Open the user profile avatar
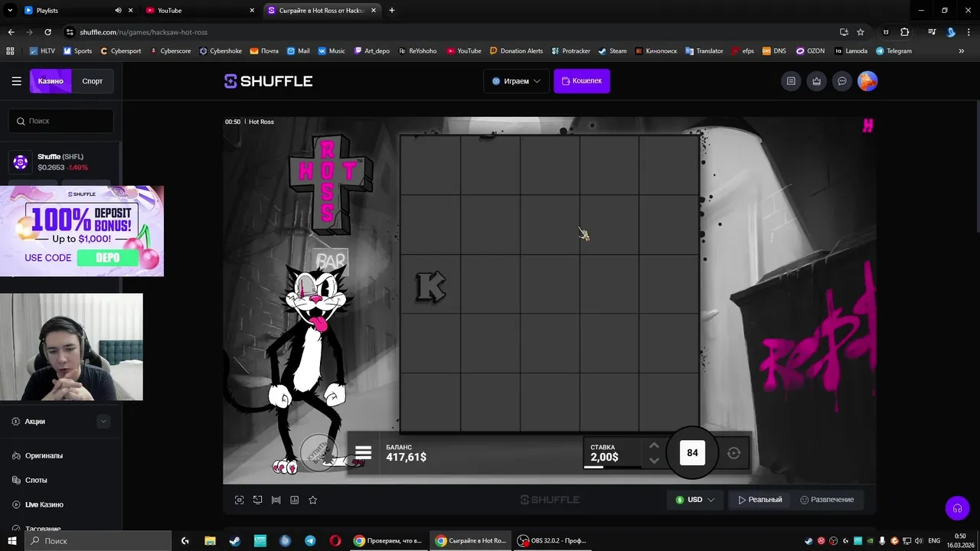980x551 pixels. 867,81
